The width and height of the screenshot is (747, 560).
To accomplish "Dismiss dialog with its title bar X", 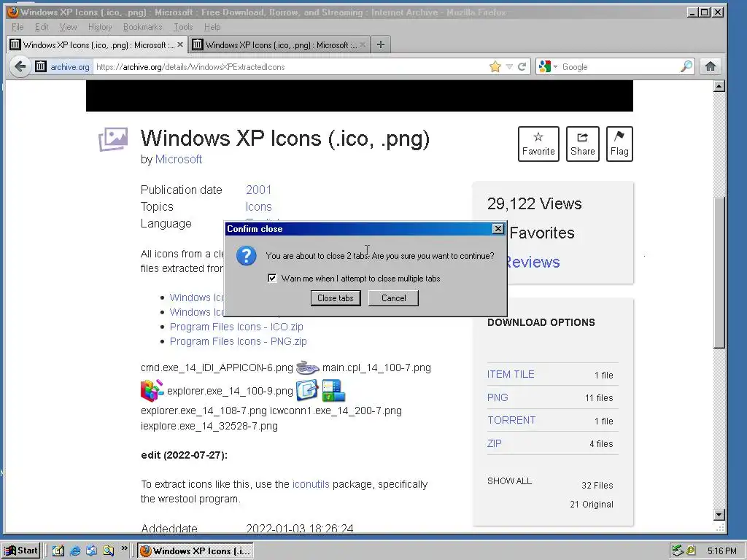I will point(498,229).
